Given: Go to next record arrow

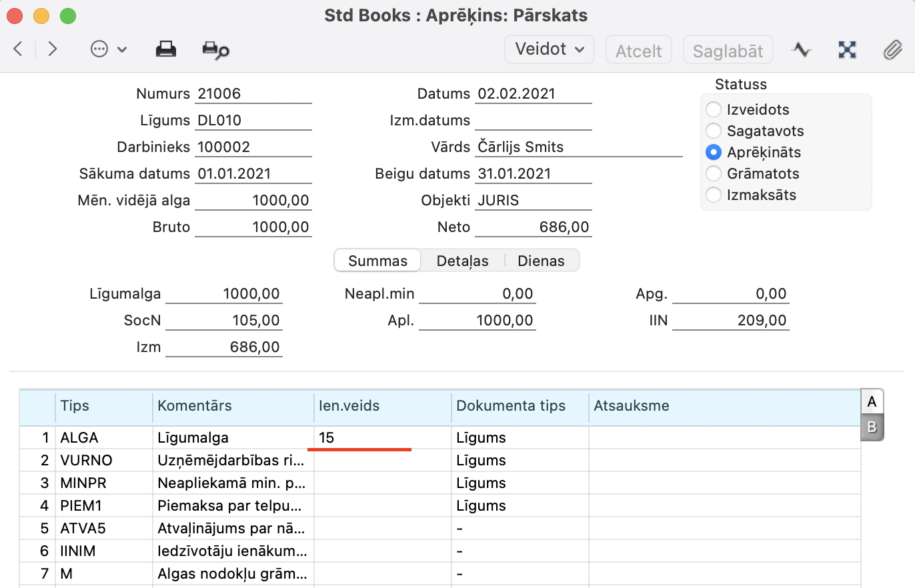Looking at the screenshot, I should click(53, 49).
